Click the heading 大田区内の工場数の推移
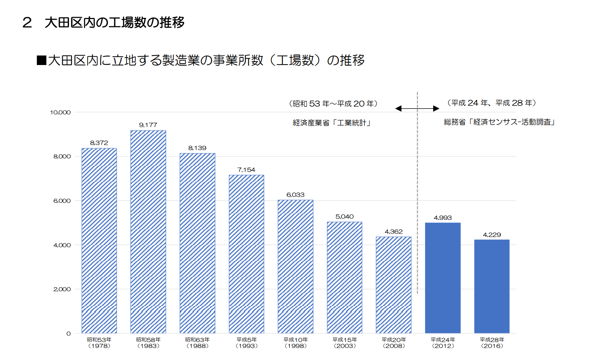602x364 pixels. 115,22
